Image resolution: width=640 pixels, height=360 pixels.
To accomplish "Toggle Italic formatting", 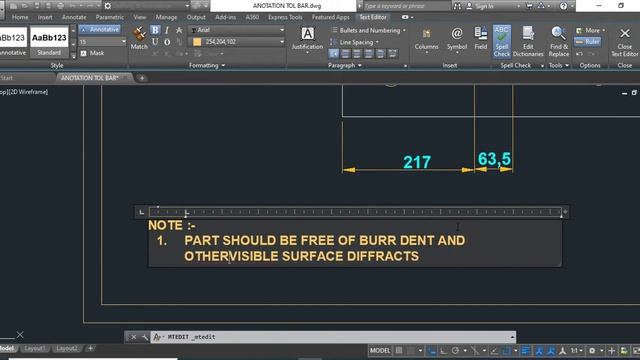I will coord(167,30).
